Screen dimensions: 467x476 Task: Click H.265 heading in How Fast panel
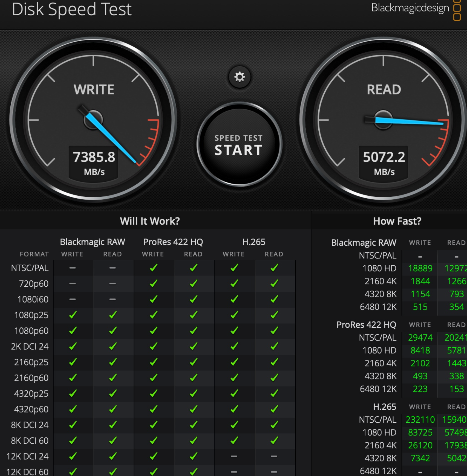click(385, 407)
